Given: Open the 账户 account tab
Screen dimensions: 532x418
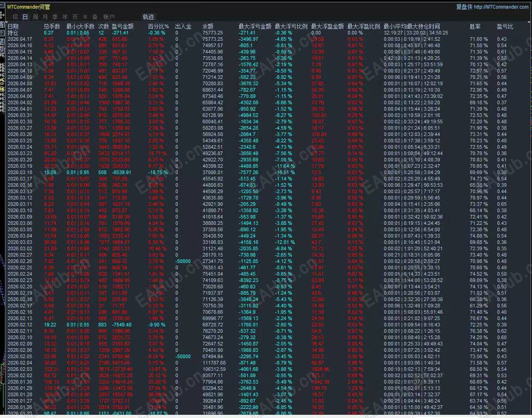Looking at the screenshot, I should (109, 17).
